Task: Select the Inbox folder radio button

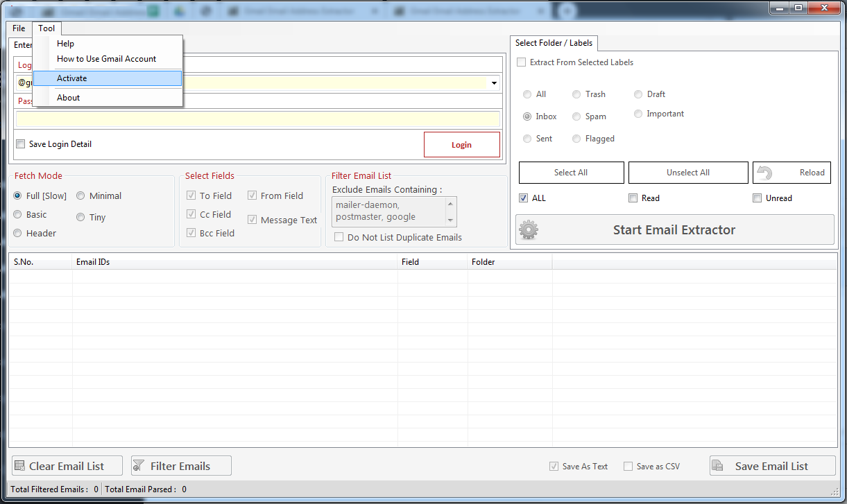Action: tap(528, 116)
